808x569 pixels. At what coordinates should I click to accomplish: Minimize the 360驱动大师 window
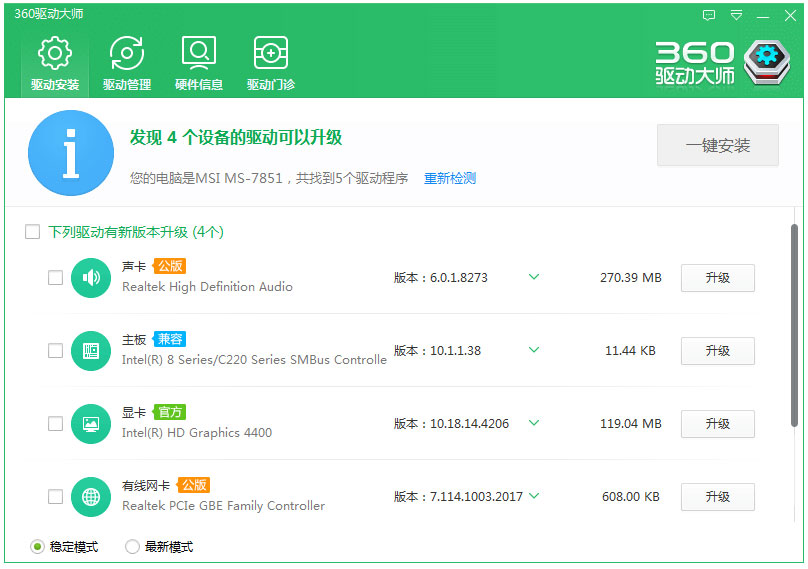click(763, 16)
